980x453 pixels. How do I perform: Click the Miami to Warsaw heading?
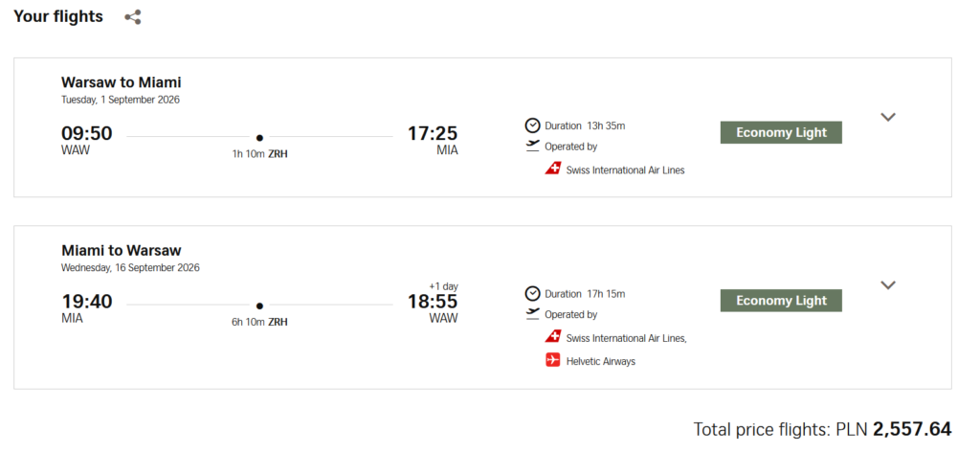coord(122,251)
